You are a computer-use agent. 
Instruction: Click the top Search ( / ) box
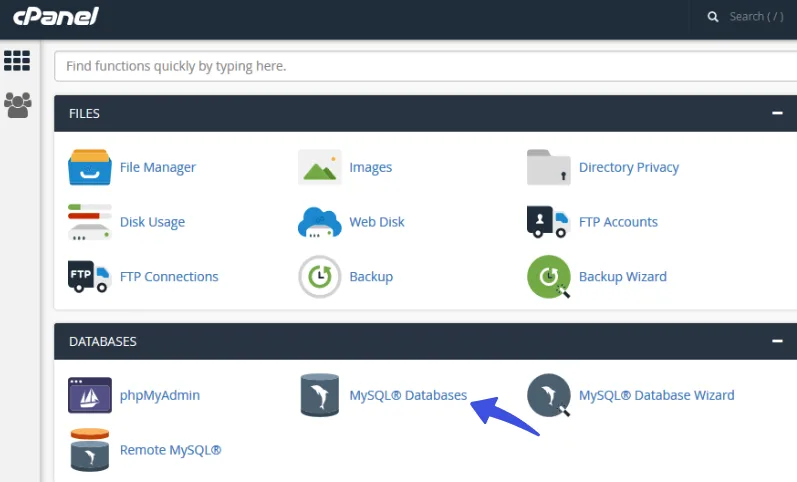pyautogui.click(x=756, y=17)
